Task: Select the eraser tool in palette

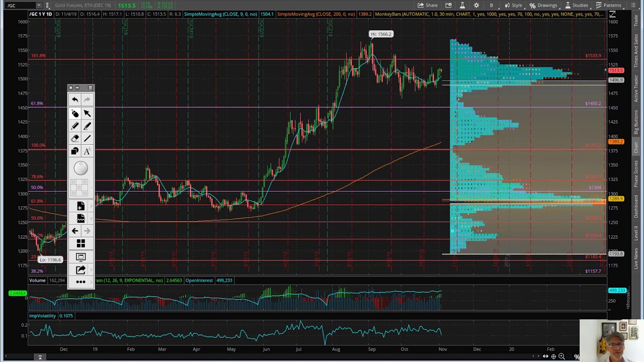Action: pos(74,138)
